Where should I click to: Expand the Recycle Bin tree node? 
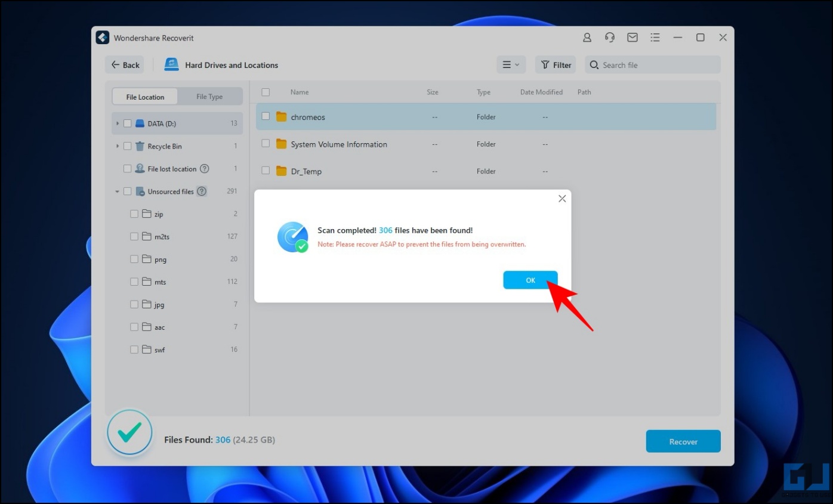(x=118, y=146)
